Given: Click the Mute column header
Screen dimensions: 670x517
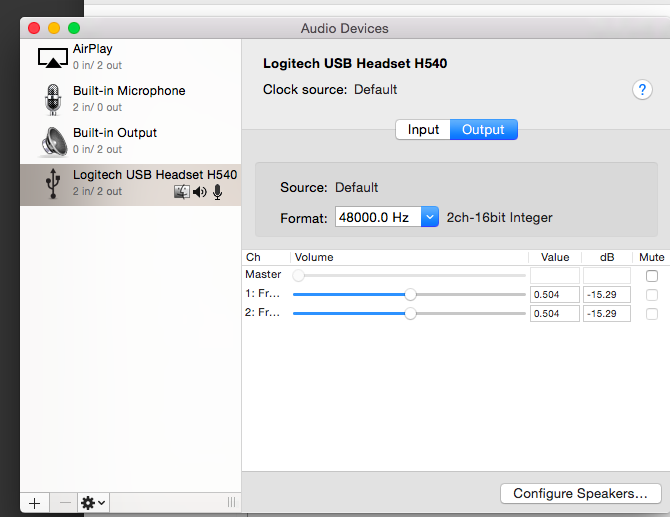Looking at the screenshot, I should tap(652, 257).
